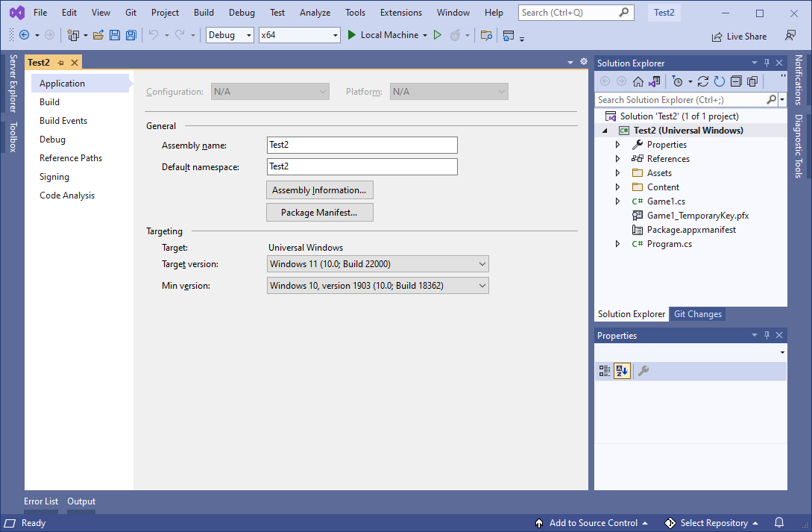The width and height of the screenshot is (812, 532).
Task: Open the Error List tab
Action: 41,501
